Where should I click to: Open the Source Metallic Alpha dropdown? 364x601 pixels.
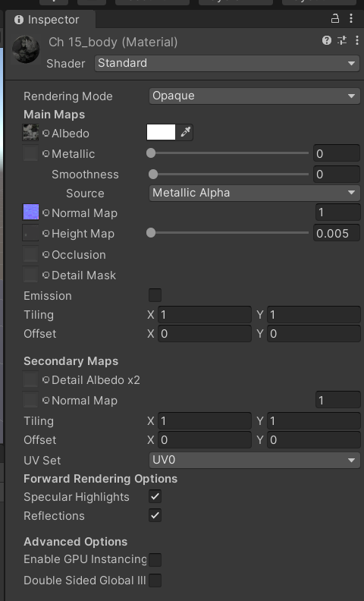(254, 193)
